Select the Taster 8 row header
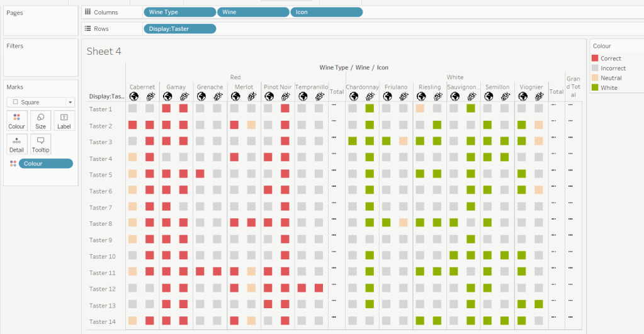 pos(101,224)
